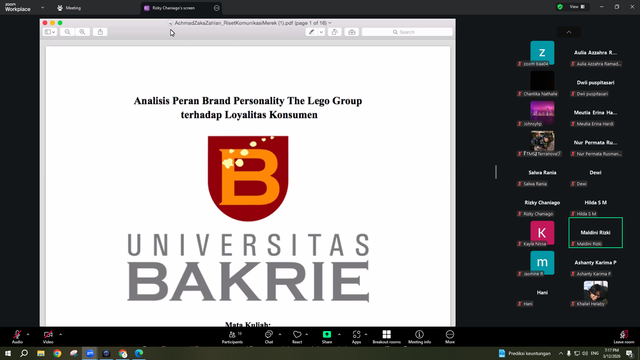Open the React emoji menu
The image size is (640, 360).
point(297,337)
